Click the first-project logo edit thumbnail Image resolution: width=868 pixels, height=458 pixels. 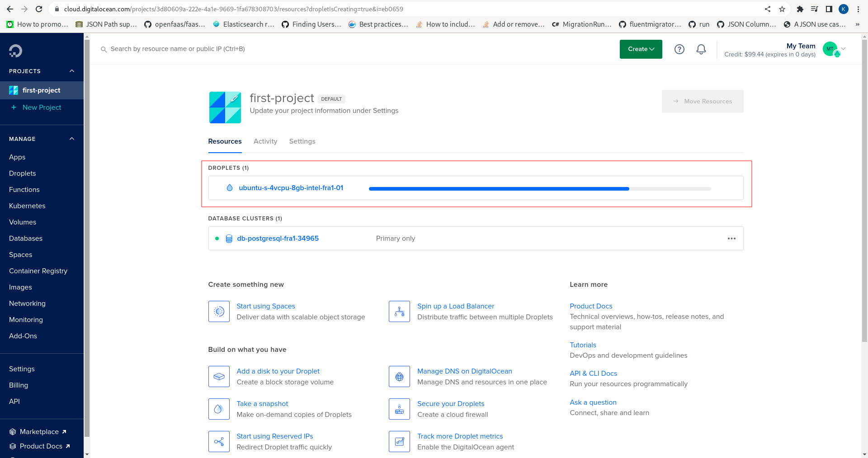(x=225, y=107)
